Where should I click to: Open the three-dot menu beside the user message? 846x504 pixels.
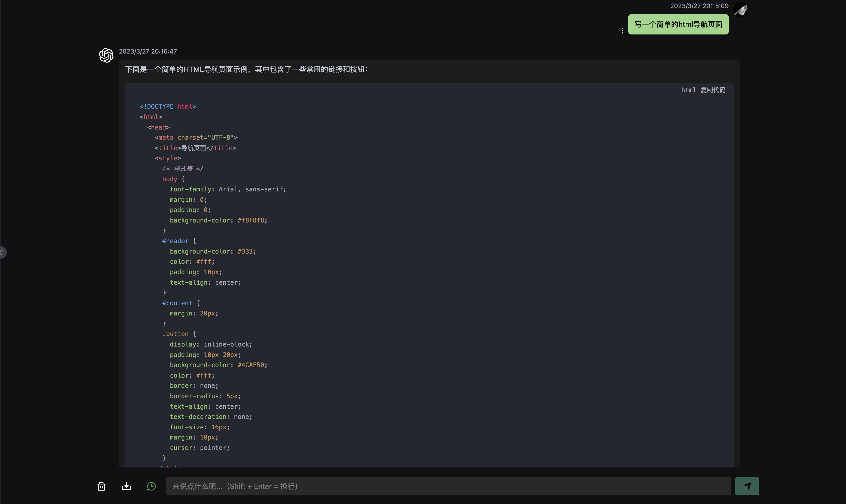click(x=622, y=31)
